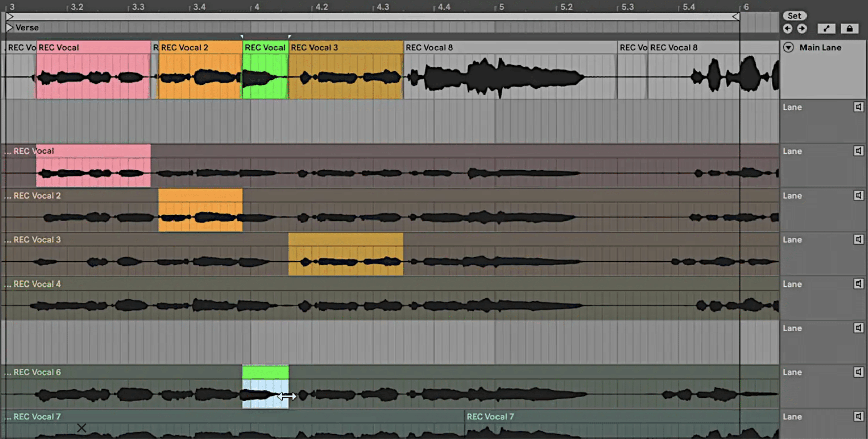Click orange highlighted section in REC Vocal 2 lane
Screen dimensions: 868x439
[x=200, y=210]
